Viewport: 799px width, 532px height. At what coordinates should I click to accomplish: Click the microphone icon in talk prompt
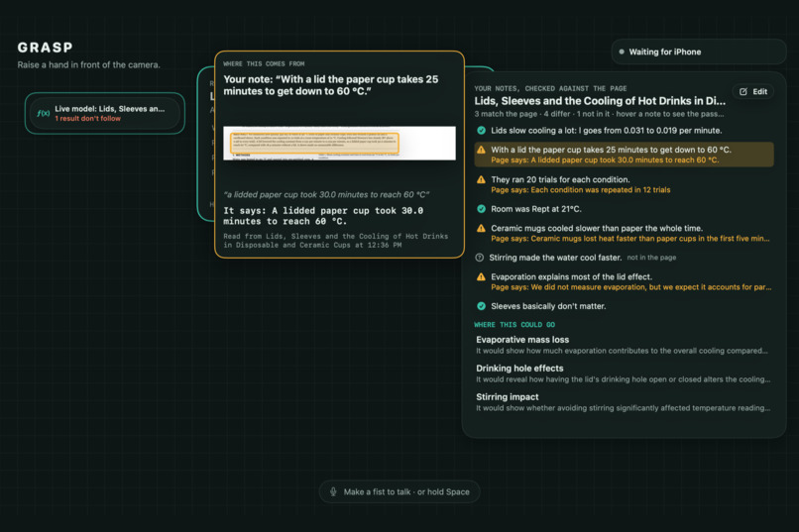point(333,491)
